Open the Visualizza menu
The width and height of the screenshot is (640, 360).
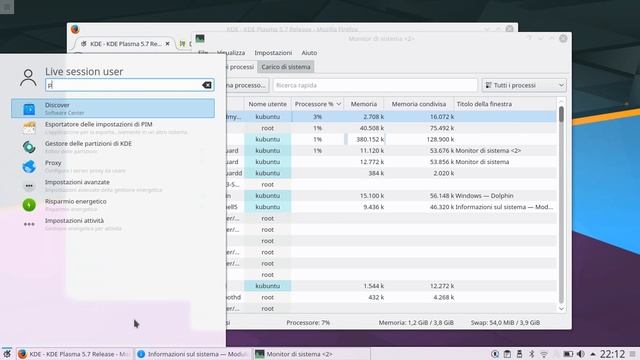point(231,53)
